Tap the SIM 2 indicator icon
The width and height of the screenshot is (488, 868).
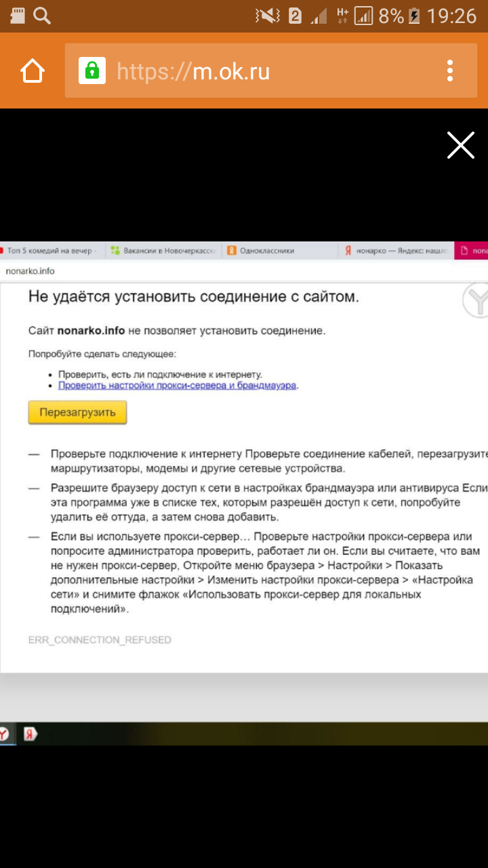(x=295, y=16)
